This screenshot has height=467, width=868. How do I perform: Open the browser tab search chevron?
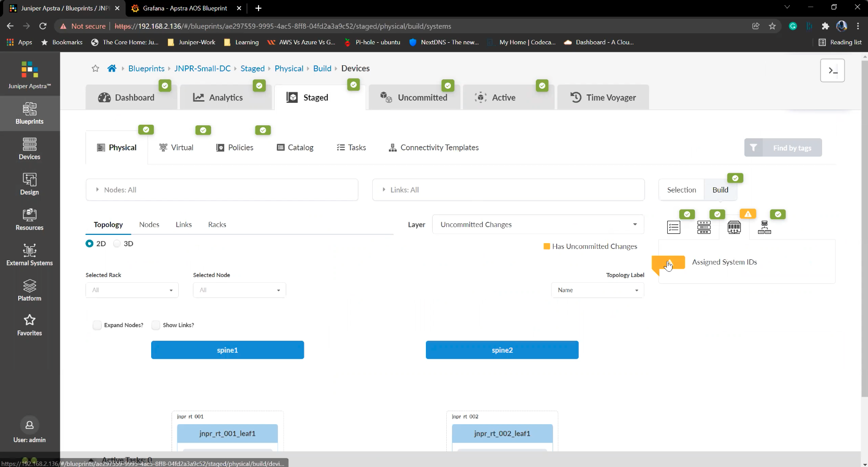787,7
